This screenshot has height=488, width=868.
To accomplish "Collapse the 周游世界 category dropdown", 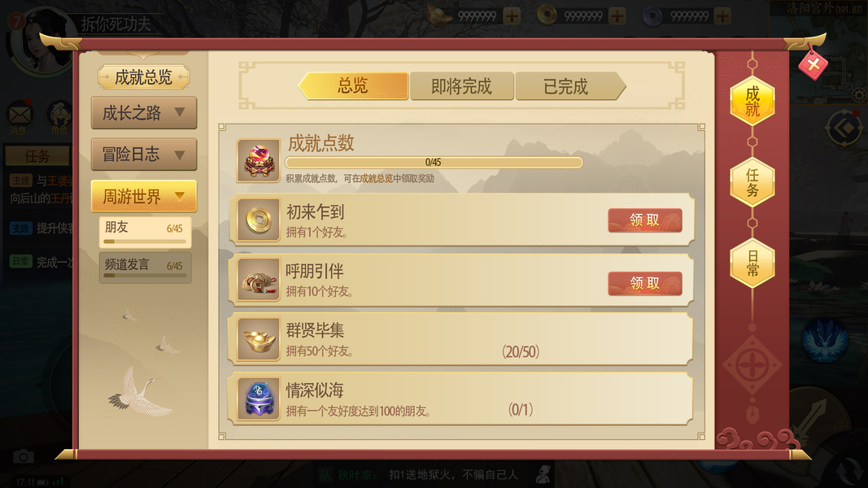I will point(144,196).
